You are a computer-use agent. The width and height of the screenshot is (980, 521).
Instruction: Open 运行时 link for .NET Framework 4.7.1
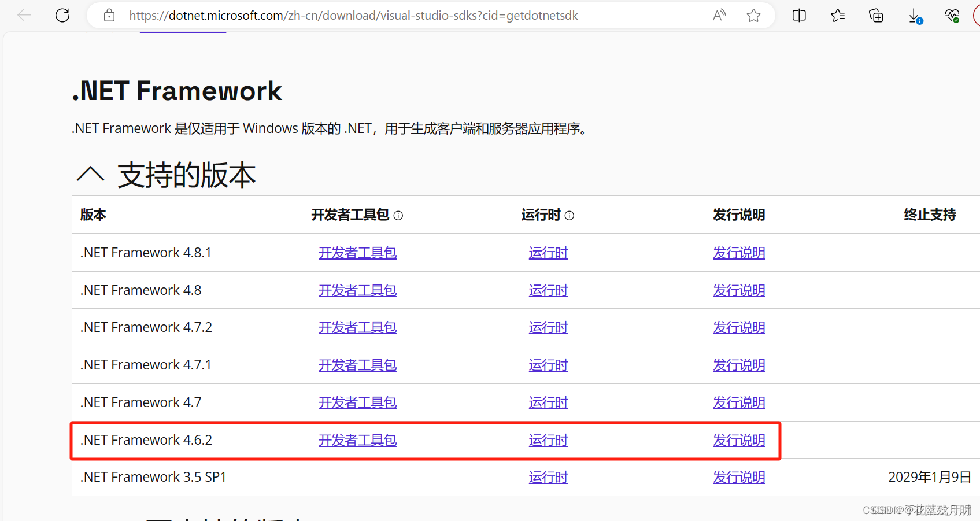[548, 365]
